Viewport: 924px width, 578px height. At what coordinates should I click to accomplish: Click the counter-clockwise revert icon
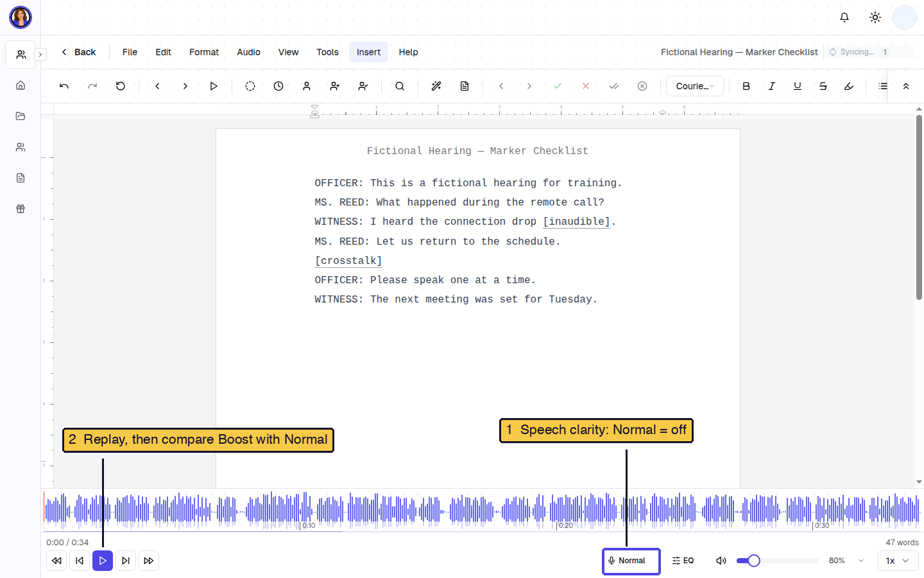(x=121, y=86)
